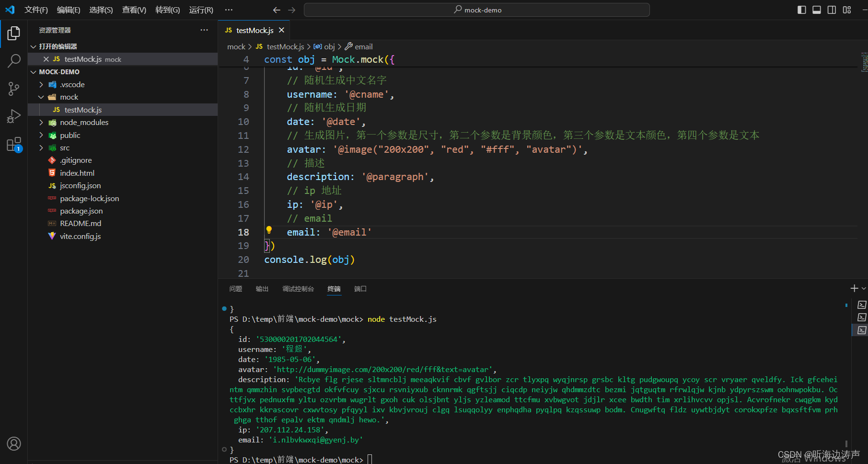Open Customize Layout icon
The height and width of the screenshot is (464, 868).
coord(847,10)
